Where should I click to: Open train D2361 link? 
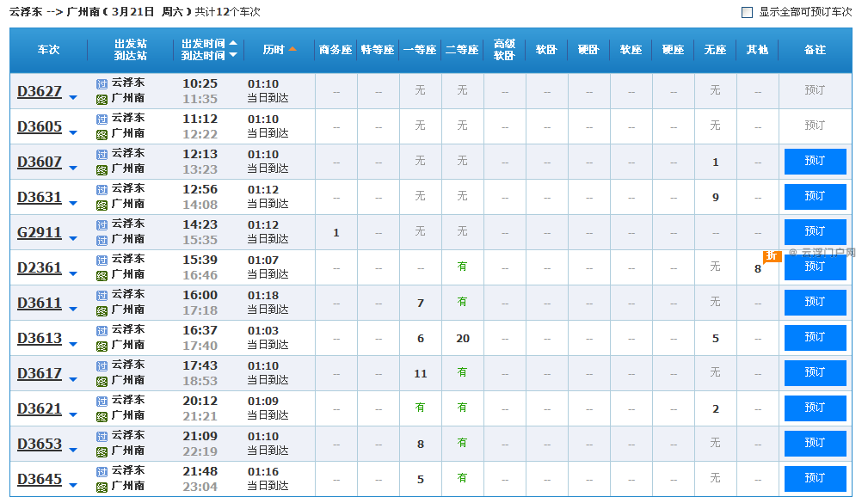(40, 267)
